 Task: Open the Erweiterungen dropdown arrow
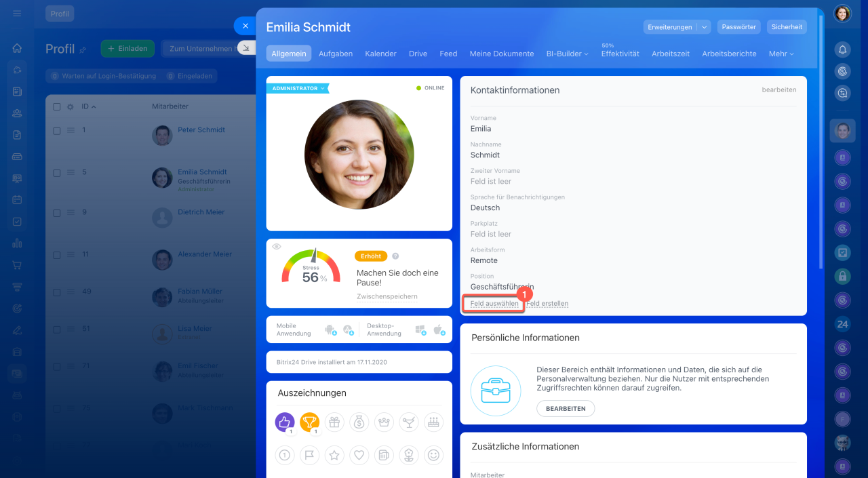pyautogui.click(x=704, y=27)
